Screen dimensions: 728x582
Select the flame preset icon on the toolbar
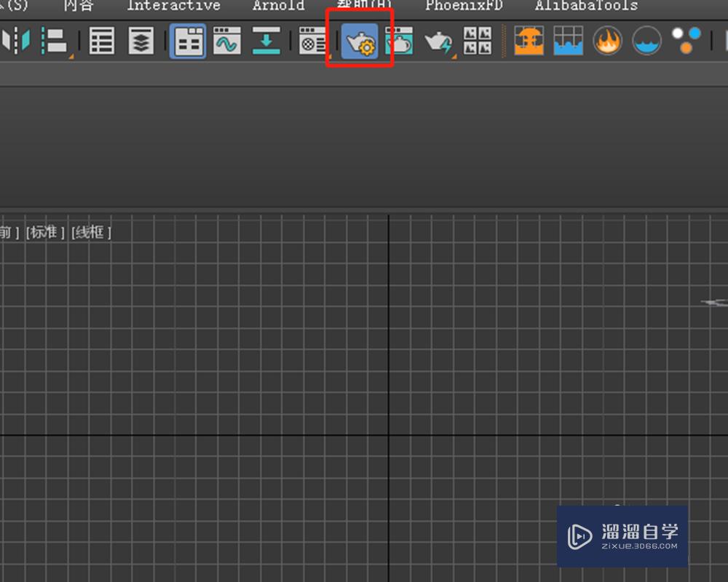pyautogui.click(x=608, y=41)
